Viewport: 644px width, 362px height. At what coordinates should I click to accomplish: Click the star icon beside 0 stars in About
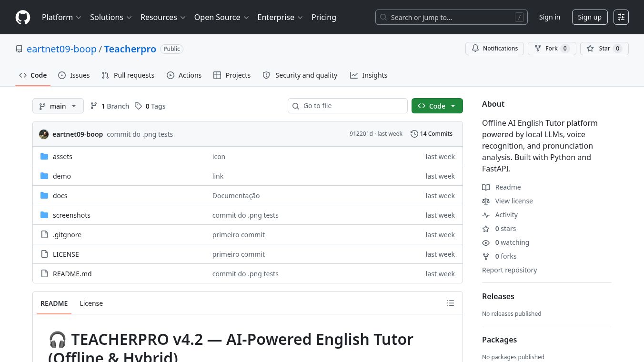point(486,229)
